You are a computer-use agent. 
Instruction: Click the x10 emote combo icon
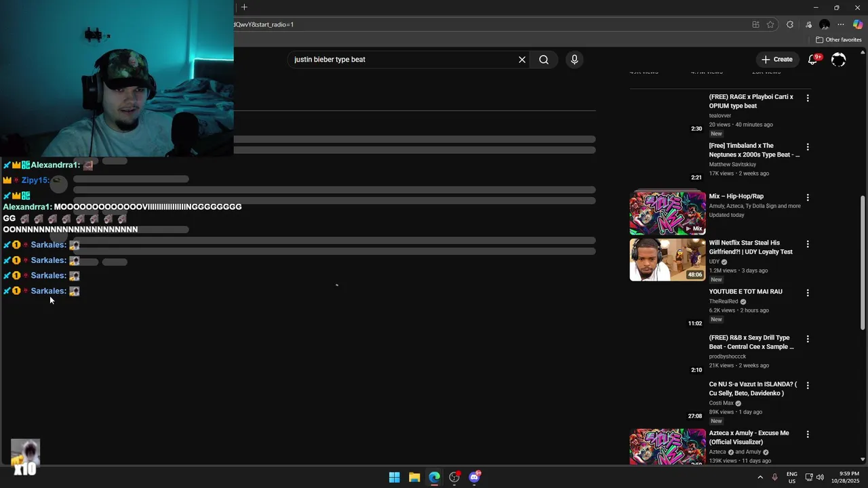(25, 456)
